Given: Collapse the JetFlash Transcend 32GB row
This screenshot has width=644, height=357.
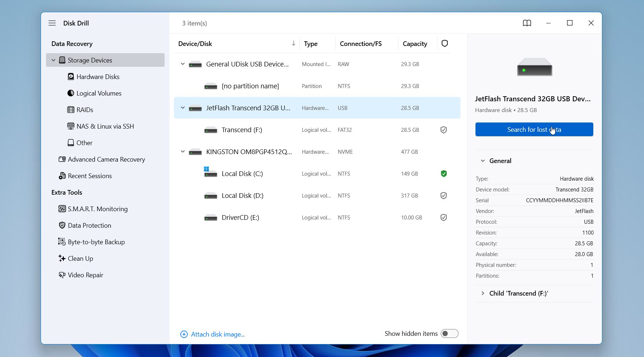Looking at the screenshot, I should 183,108.
